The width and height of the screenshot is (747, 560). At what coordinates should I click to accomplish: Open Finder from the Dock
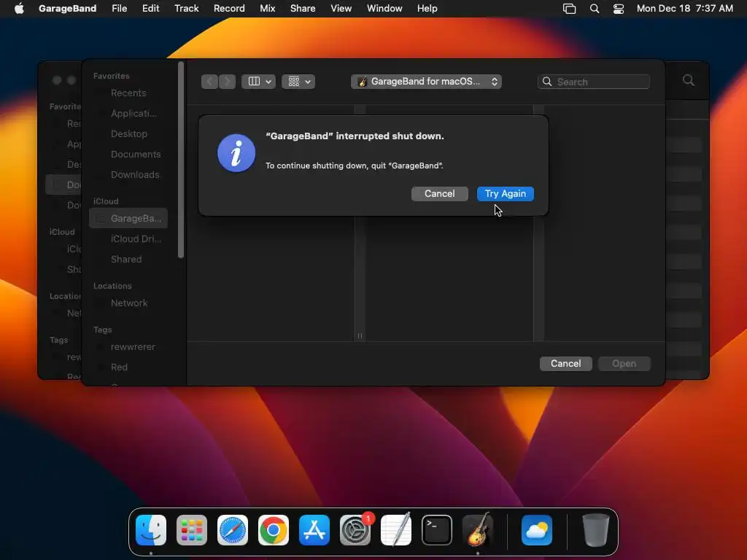click(x=151, y=530)
